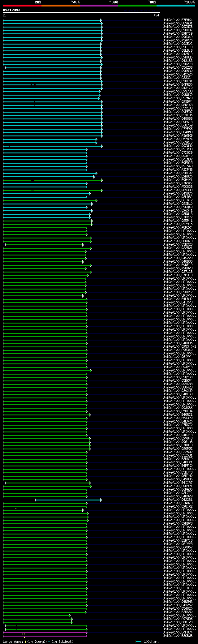Click UniRef100_B4QRC1 label
The height and width of the screenshot is (644, 198).
tap(178, 414)
